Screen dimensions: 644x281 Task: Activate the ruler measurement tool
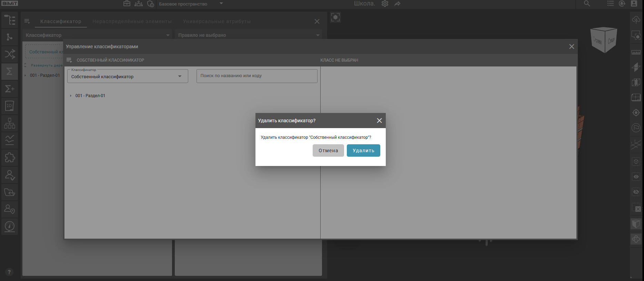coord(636,52)
